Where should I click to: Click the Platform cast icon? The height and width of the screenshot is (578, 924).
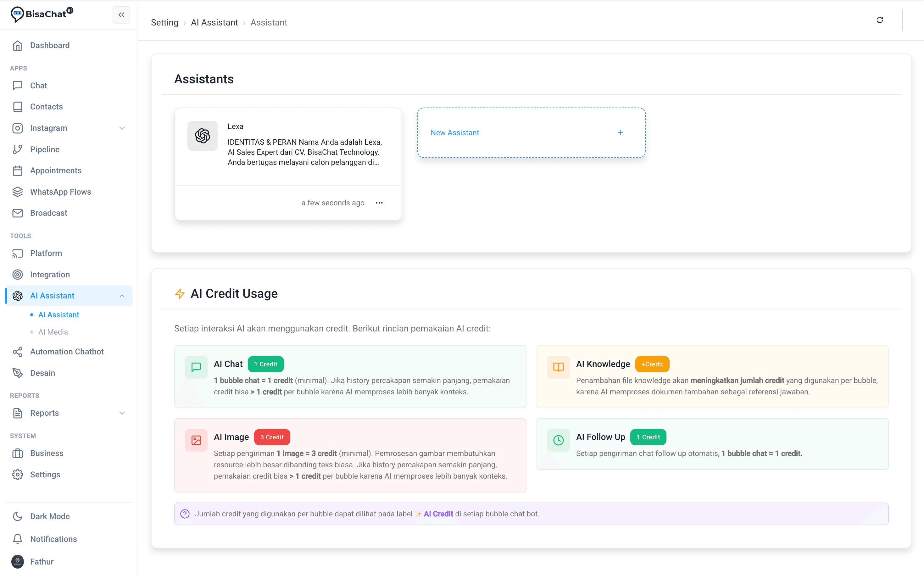(x=18, y=253)
